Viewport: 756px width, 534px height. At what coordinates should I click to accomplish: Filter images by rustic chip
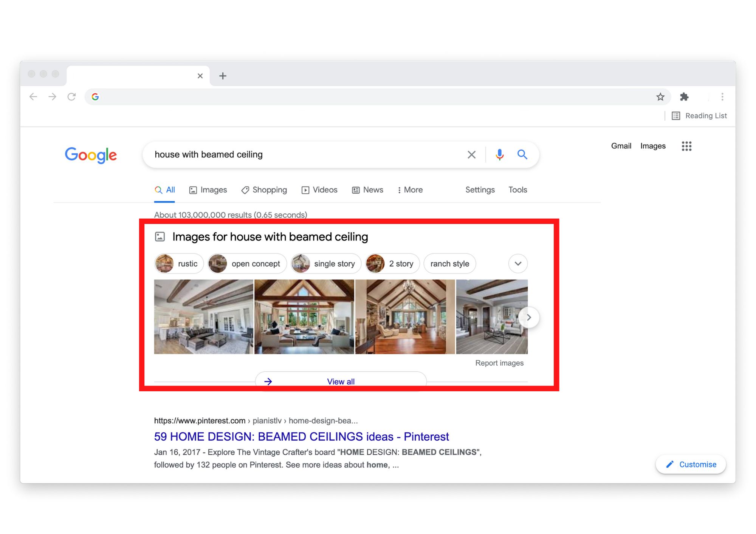point(179,264)
